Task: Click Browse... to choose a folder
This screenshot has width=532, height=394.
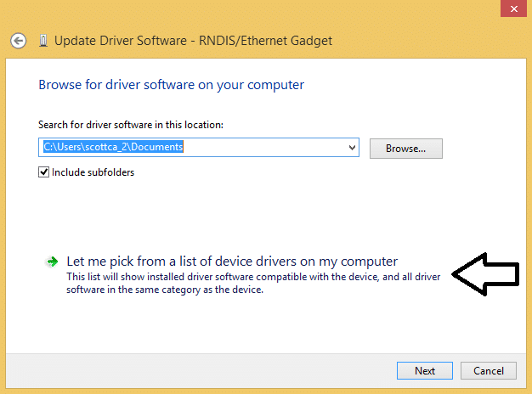Action: point(405,148)
